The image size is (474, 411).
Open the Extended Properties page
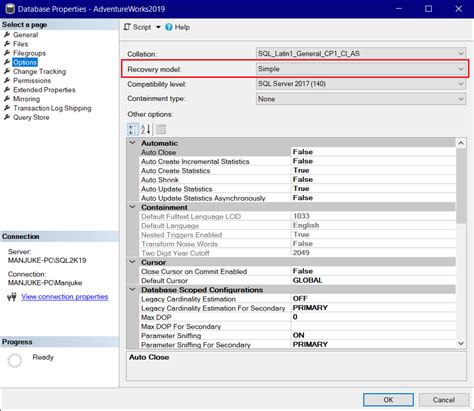pyautogui.click(x=44, y=90)
